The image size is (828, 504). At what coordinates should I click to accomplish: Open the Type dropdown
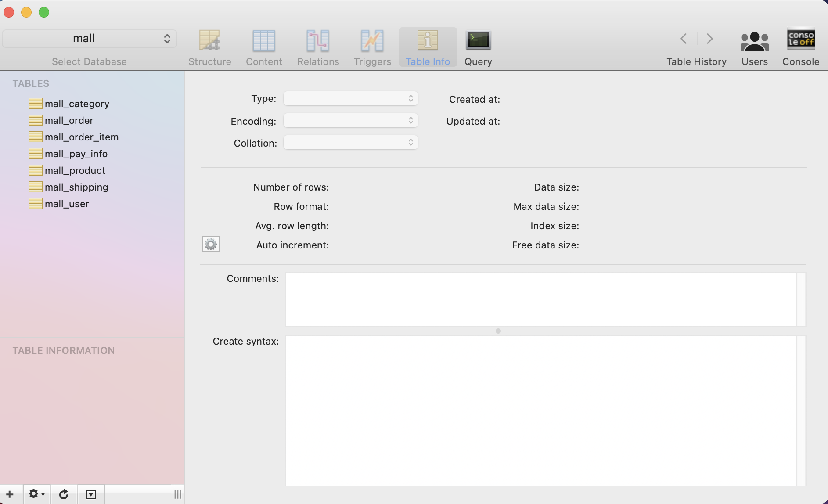[x=350, y=98]
